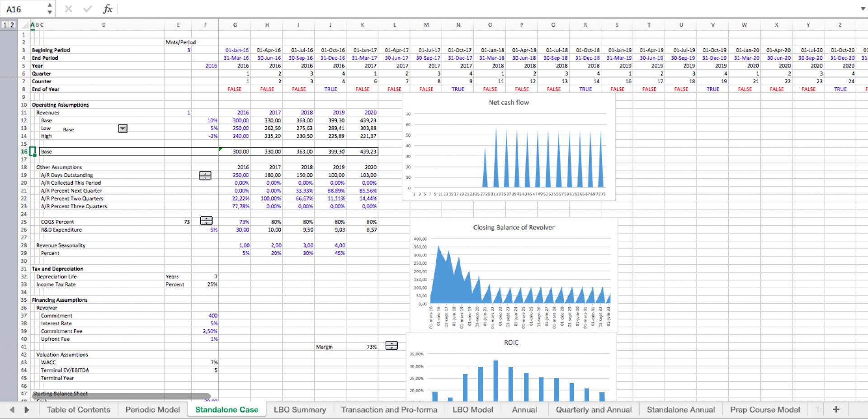The width and height of the screenshot is (868, 419).
Task: Click the ROIC chart title
Action: [x=511, y=343]
